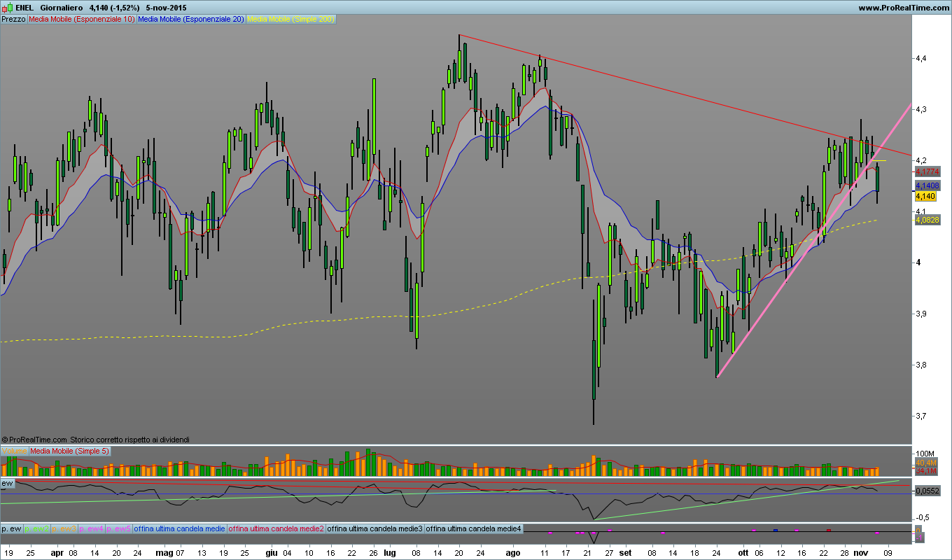This screenshot has width=952, height=560.
Task: Click offina ultima candela medie4 label
Action: coord(474,528)
